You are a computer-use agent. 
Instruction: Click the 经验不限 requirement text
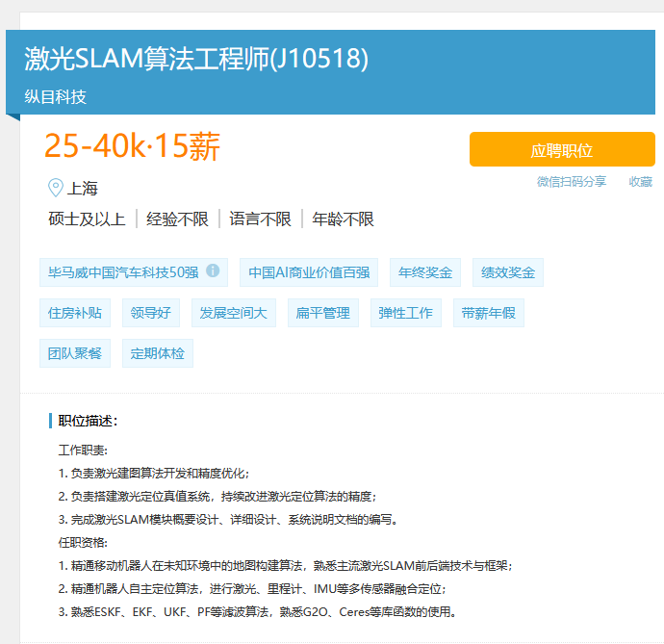(177, 219)
